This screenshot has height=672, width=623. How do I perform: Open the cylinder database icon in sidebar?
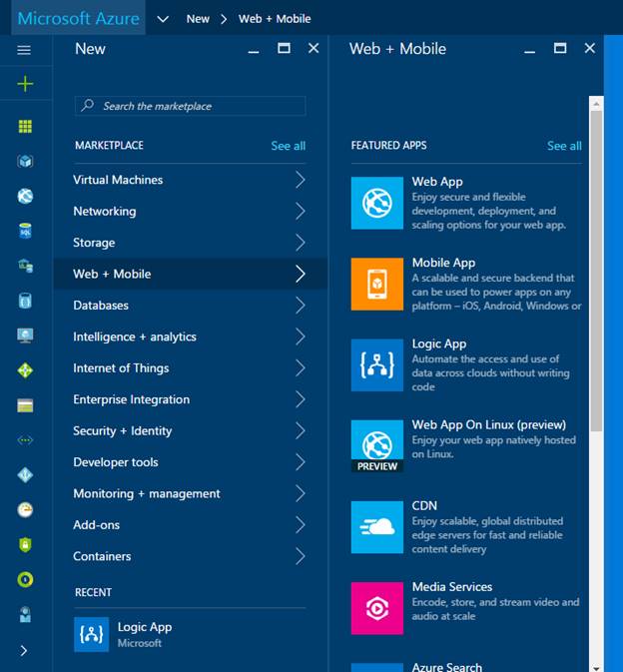25,301
